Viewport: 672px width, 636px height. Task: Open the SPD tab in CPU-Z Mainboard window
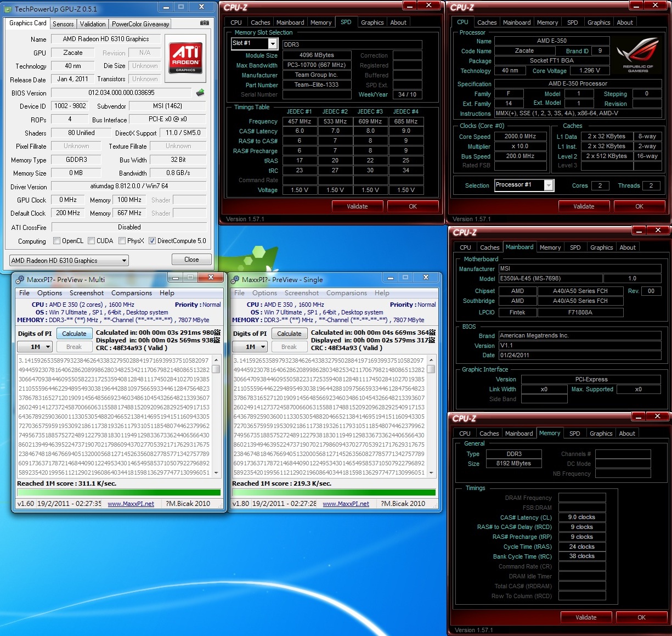pos(575,247)
